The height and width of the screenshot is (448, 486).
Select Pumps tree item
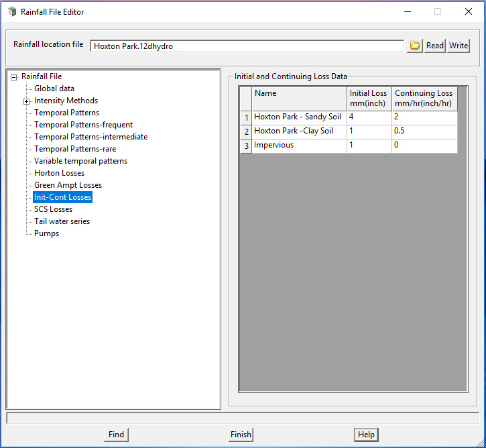[46, 233]
